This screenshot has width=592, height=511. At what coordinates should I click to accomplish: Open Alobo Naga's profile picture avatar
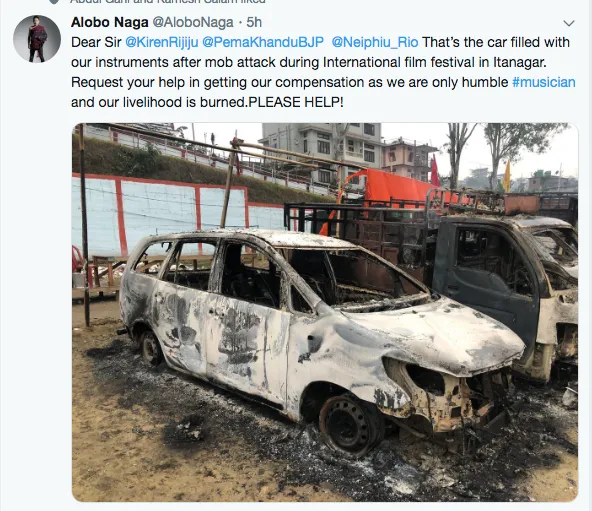pos(37,39)
